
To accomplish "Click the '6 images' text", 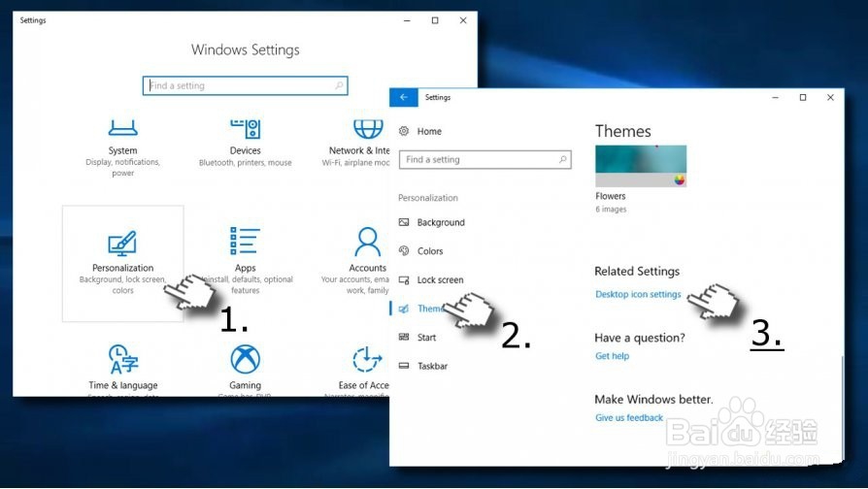I will [611, 210].
